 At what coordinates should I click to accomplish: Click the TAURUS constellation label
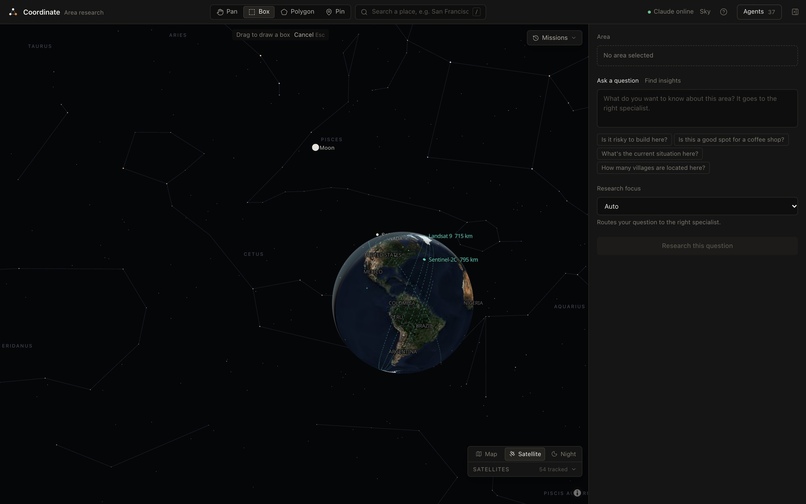(x=40, y=46)
